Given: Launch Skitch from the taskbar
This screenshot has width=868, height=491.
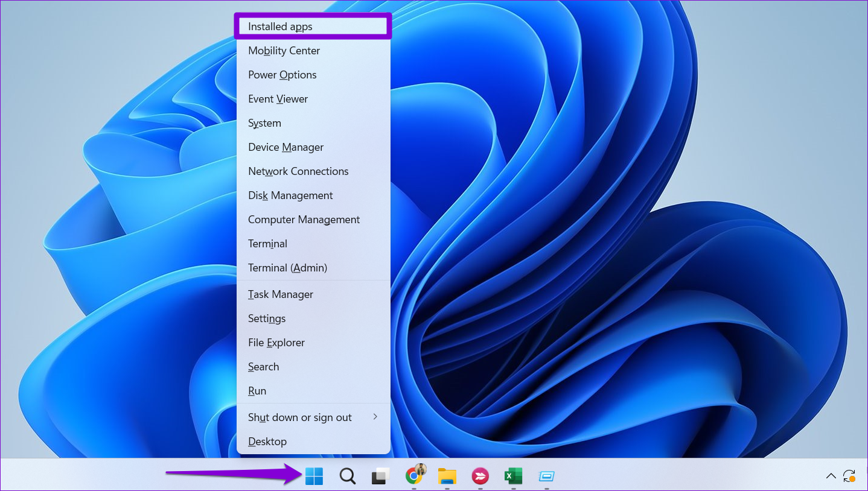Looking at the screenshot, I should [480, 476].
